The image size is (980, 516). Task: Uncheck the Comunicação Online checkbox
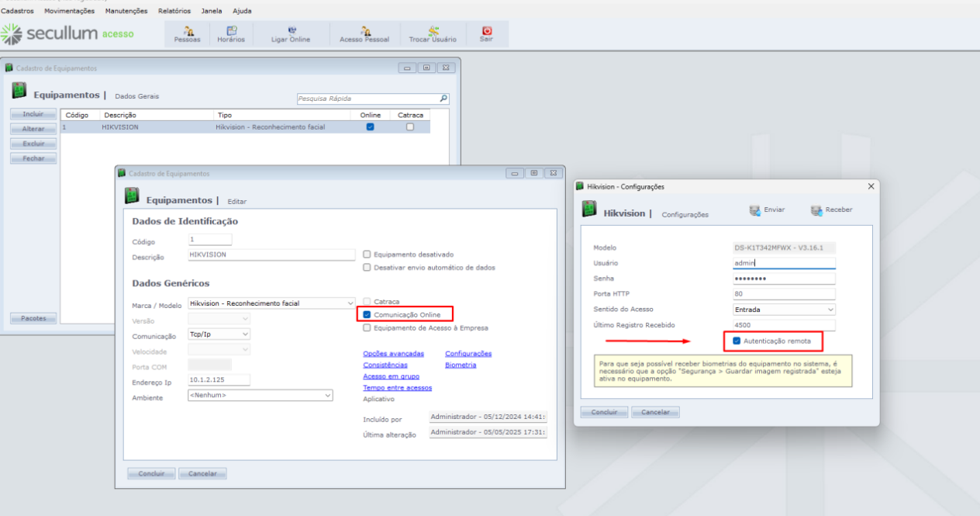(367, 315)
